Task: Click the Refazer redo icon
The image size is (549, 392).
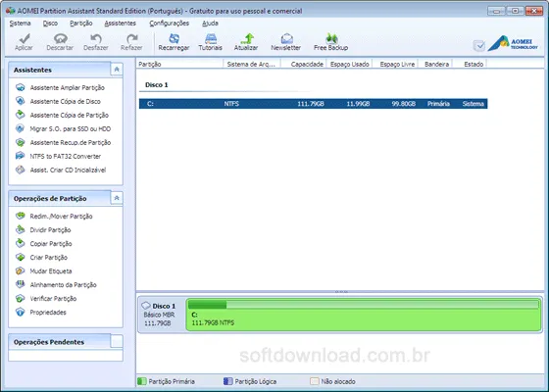Action: pos(131,38)
